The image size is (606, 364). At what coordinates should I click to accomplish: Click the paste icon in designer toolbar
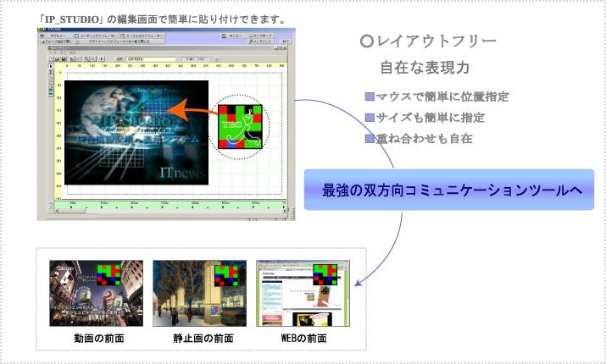(x=79, y=59)
